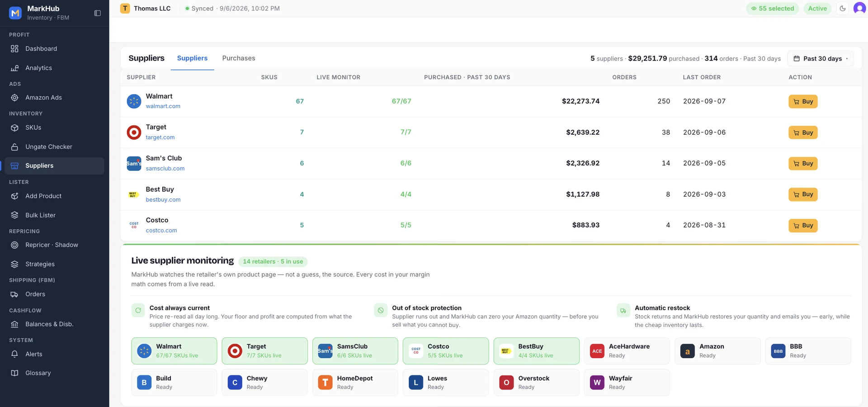Click the Walmart SKU count 67

click(x=300, y=101)
